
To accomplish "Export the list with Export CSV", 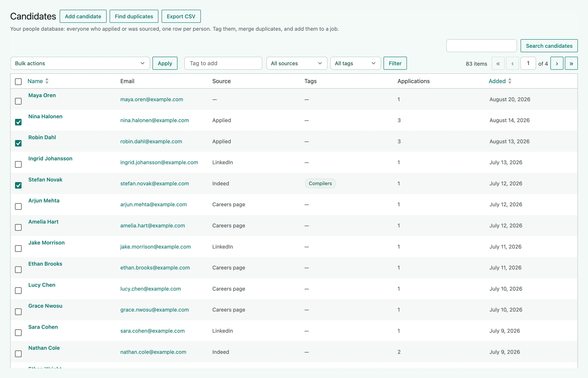I will (x=181, y=16).
